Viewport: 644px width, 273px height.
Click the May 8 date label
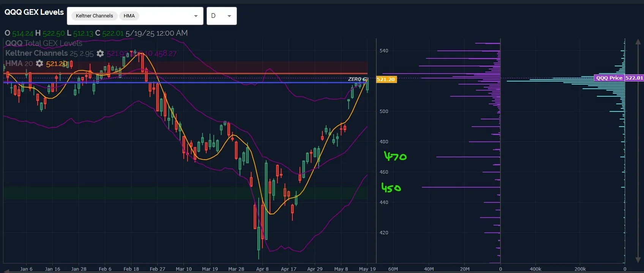click(341, 269)
